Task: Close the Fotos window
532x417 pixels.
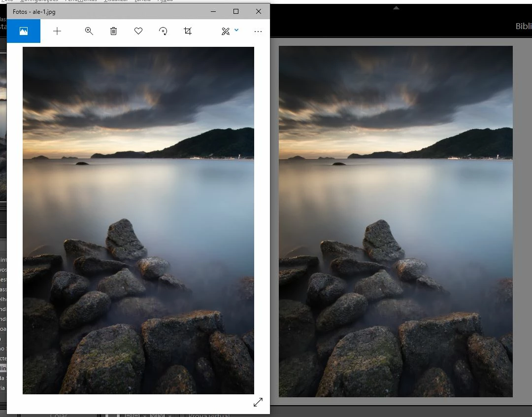Action: pos(259,11)
